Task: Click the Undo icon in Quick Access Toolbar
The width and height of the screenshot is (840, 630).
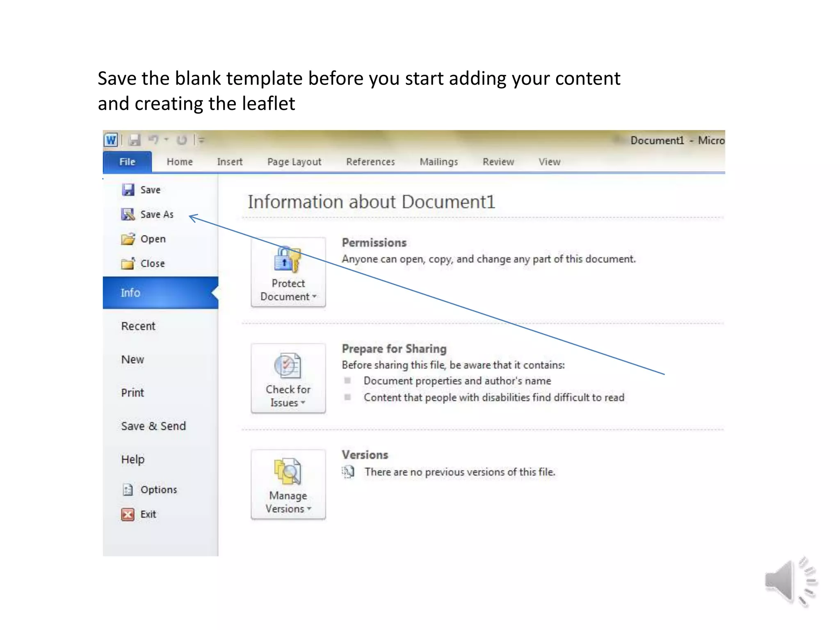Action: click(153, 140)
